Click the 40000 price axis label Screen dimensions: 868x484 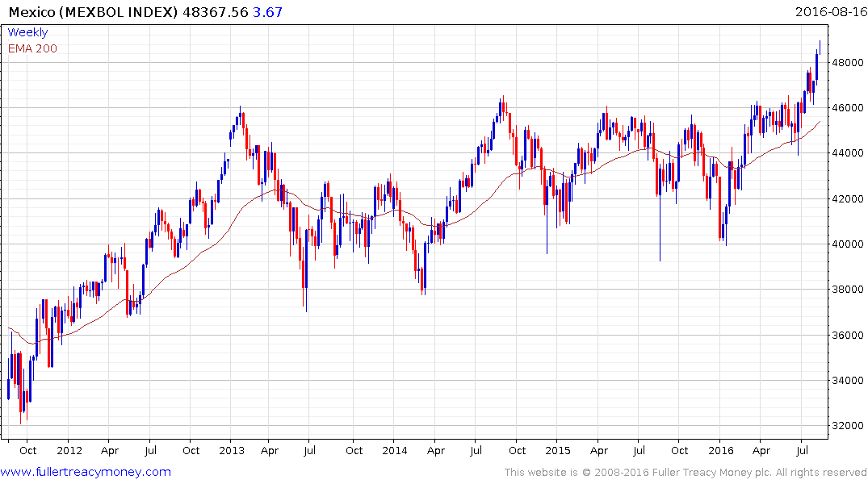tap(848, 244)
